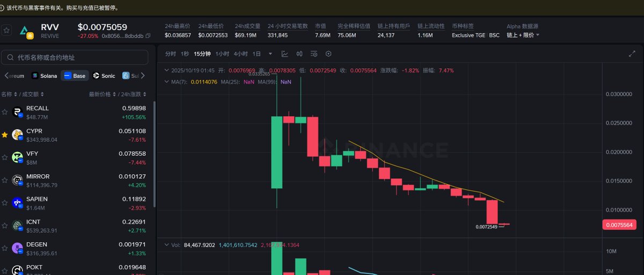Click the hacker-event warning banner text
Screen dimensions: 644x275
coord(62,8)
